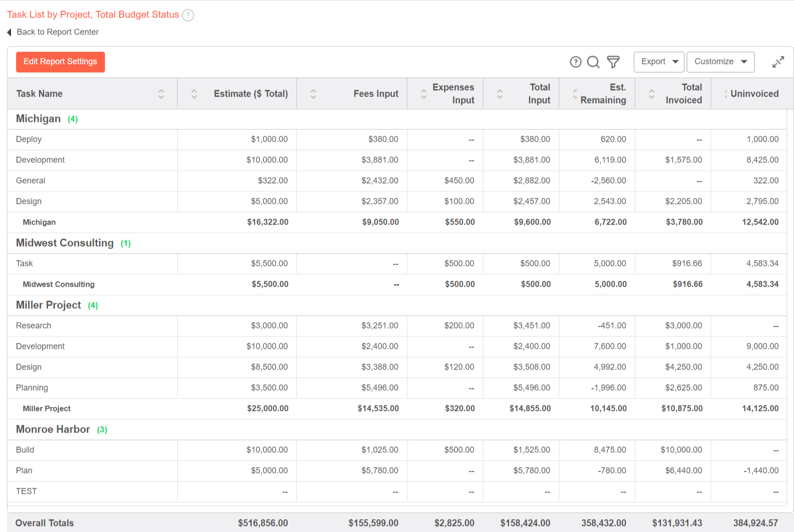Sort by the Total Invoiced column arrows

pos(651,94)
